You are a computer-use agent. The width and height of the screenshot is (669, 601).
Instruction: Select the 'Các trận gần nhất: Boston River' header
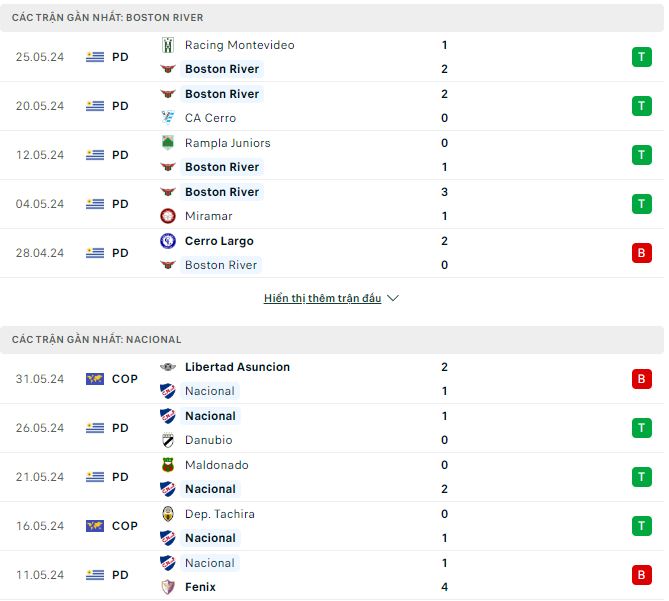pos(108,18)
